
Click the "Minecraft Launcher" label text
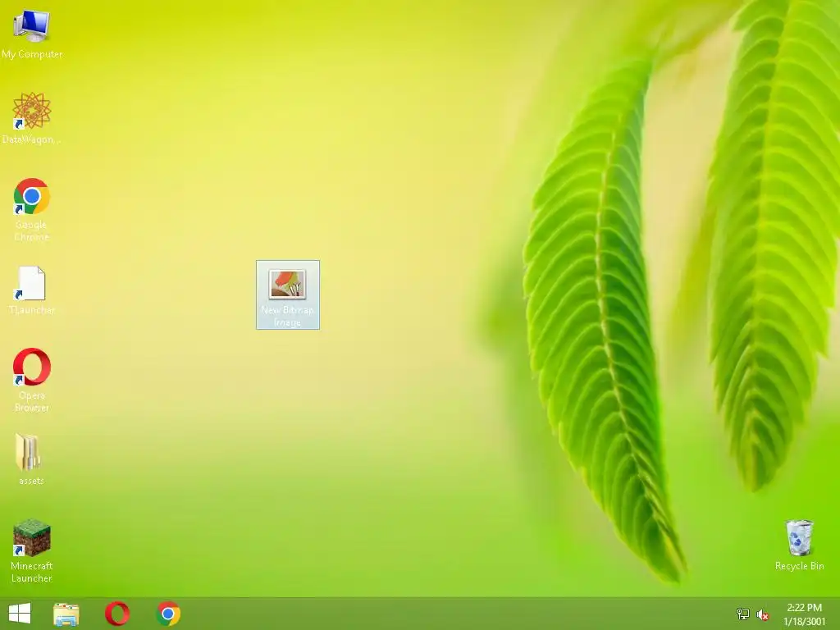point(32,572)
